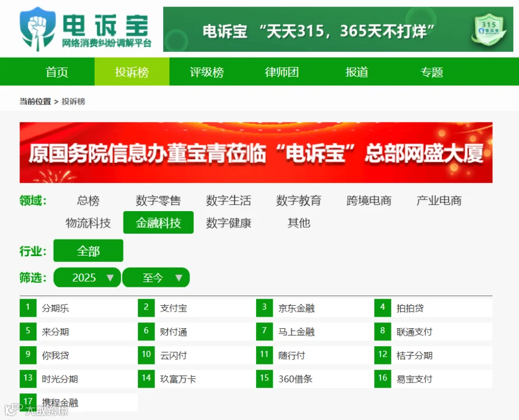Select the 物流科技 domain filter

[x=88, y=223]
